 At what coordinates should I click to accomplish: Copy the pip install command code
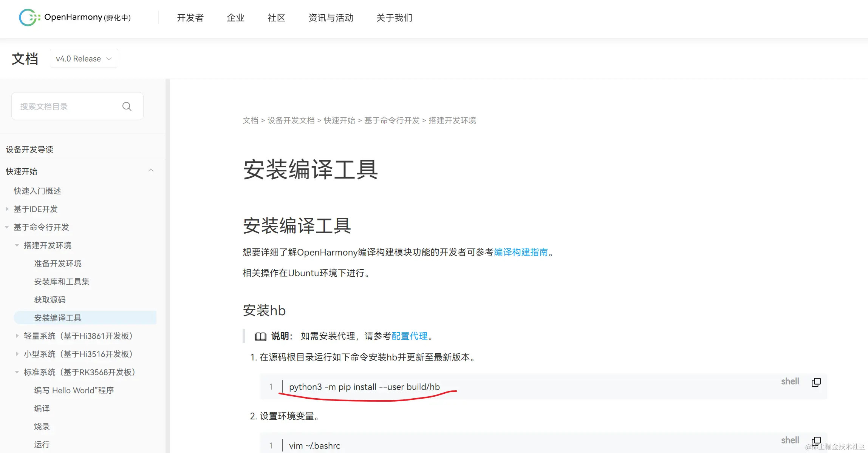click(x=816, y=382)
